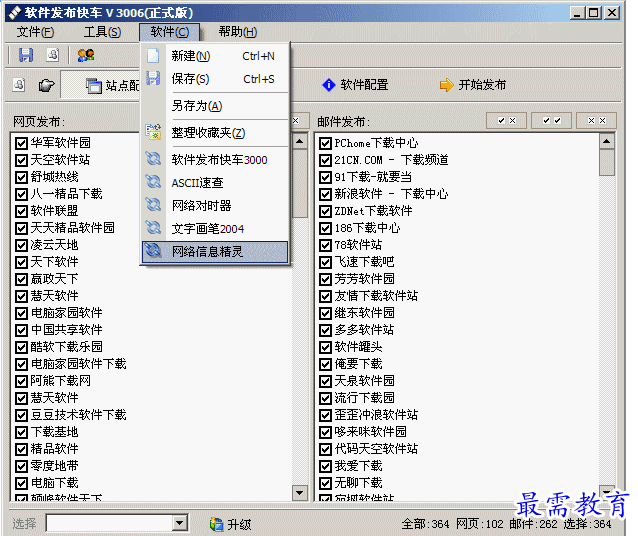Toggle the 代码天空软件站 checkbox
The height and width of the screenshot is (536, 638).
325,449
